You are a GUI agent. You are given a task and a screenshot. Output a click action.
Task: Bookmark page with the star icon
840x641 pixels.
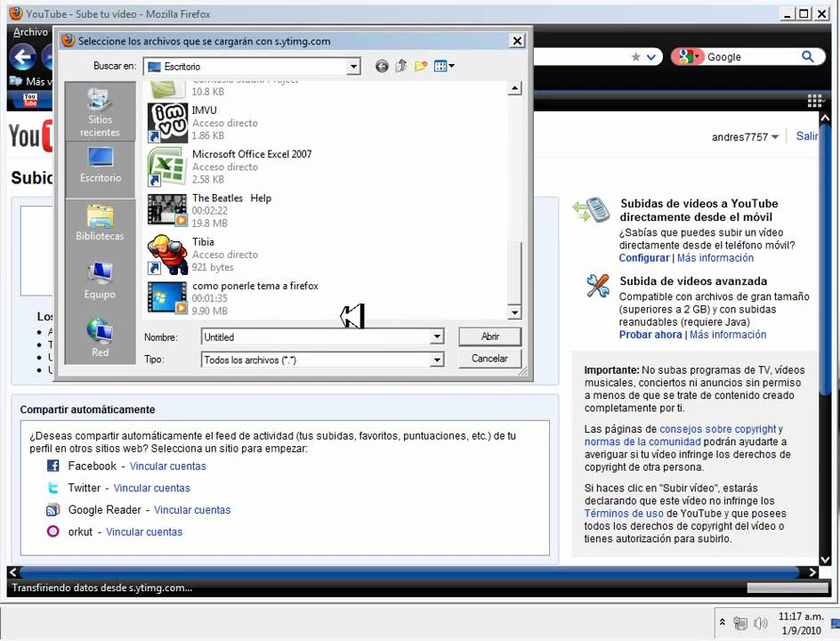pyautogui.click(x=635, y=57)
